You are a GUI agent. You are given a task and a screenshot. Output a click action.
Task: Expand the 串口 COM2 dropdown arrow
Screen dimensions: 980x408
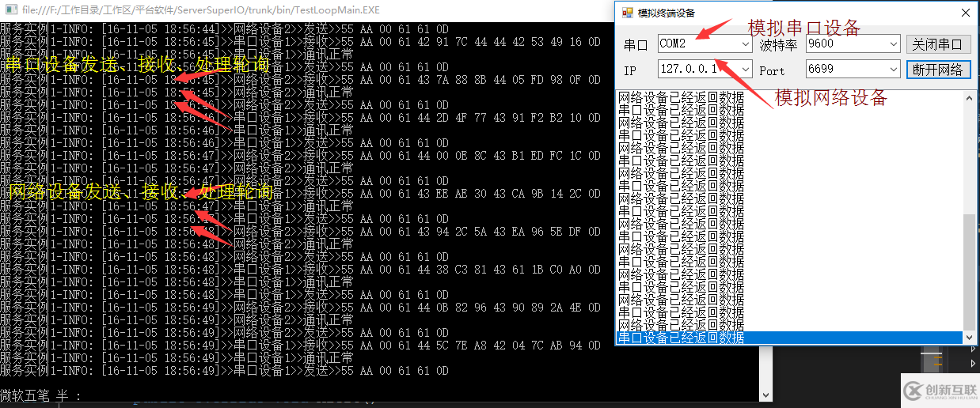click(746, 45)
